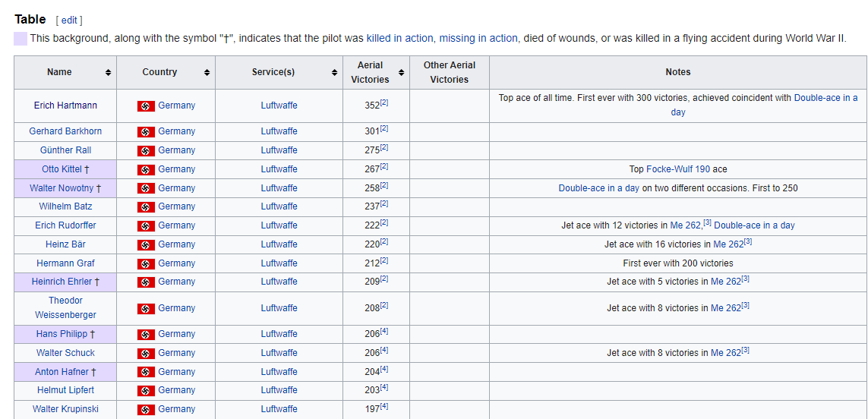Open Walter Schuck's article
The image size is (868, 419).
click(x=65, y=352)
